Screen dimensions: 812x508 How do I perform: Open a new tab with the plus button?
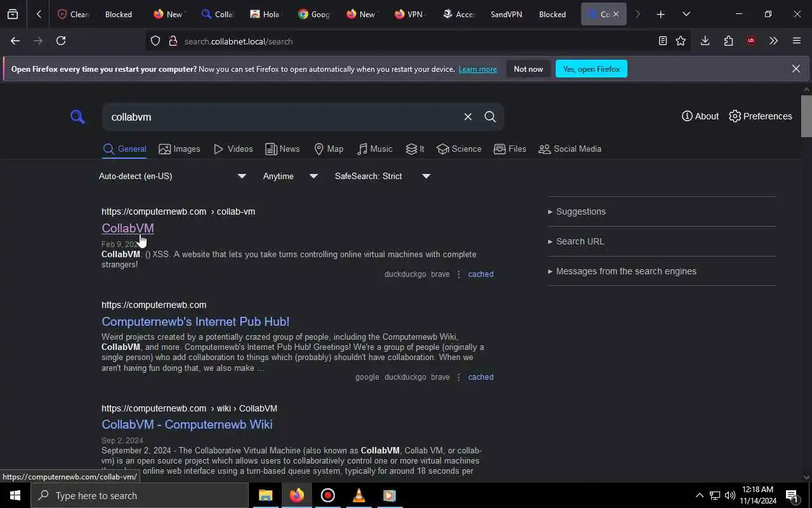coord(660,14)
